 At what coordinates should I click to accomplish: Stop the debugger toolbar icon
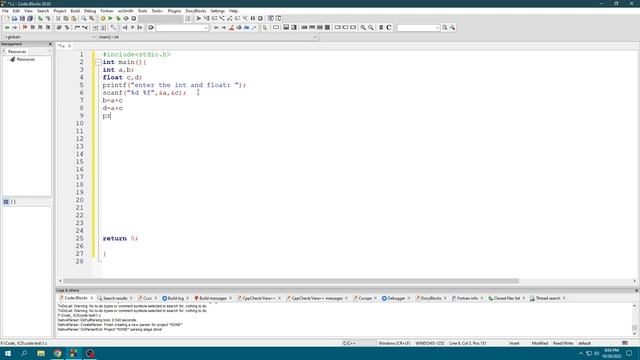pyautogui.click(x=260, y=18)
